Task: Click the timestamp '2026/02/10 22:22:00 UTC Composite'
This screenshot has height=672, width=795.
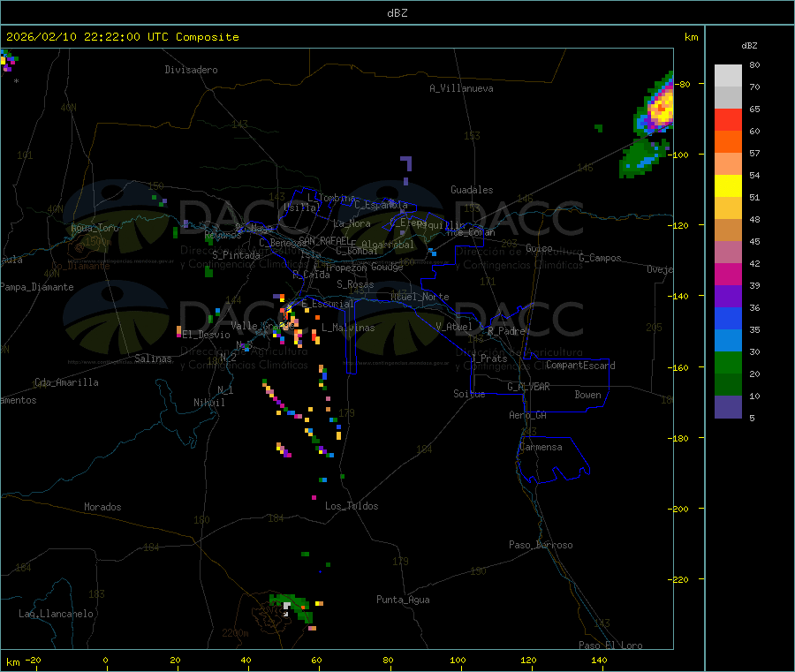Action: click(x=122, y=37)
